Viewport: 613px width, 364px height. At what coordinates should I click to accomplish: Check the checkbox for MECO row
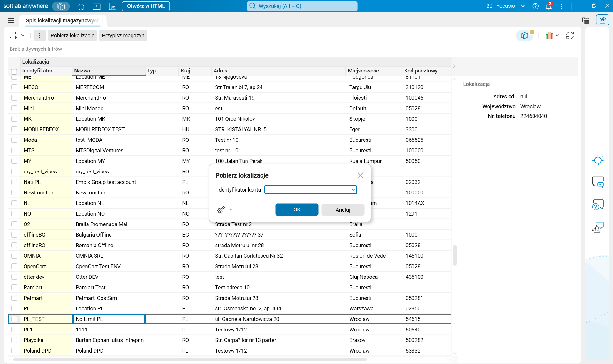[14, 87]
